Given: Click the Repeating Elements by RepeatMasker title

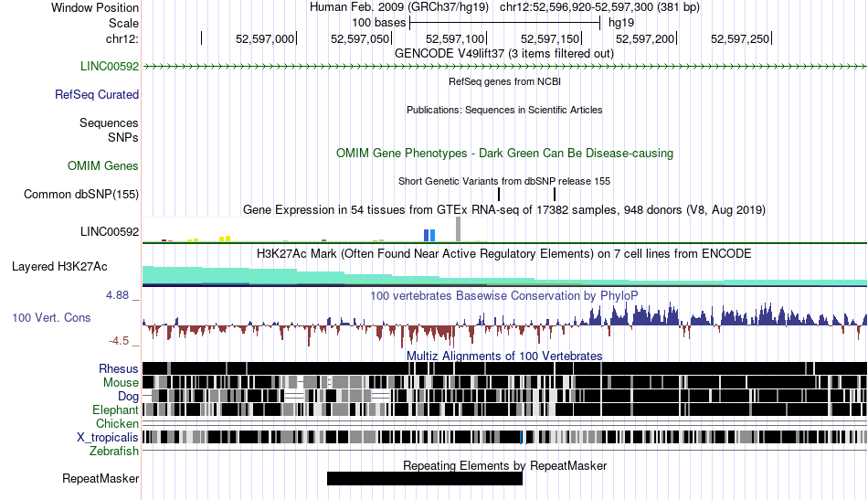Looking at the screenshot, I should pyautogui.click(x=505, y=466).
